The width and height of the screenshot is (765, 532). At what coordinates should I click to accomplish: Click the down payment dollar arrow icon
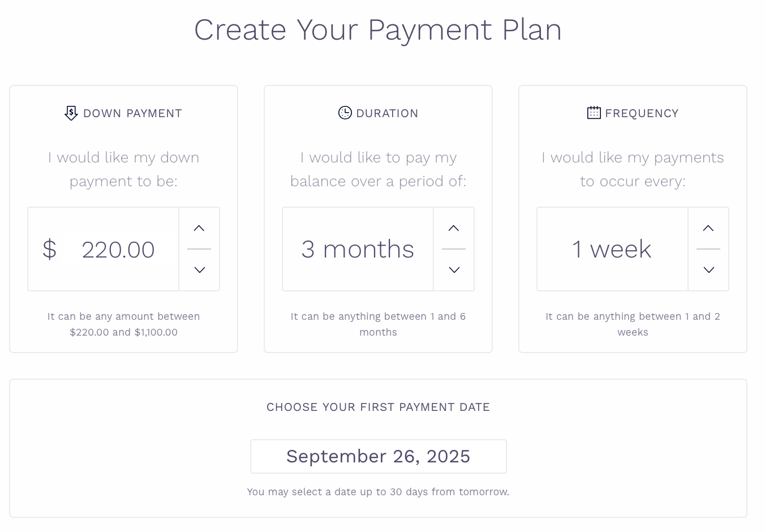pos(71,113)
